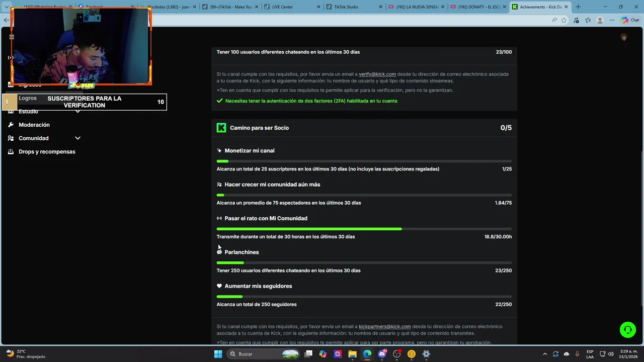Open Copilot Chat in the browser toolbar

coord(630,20)
